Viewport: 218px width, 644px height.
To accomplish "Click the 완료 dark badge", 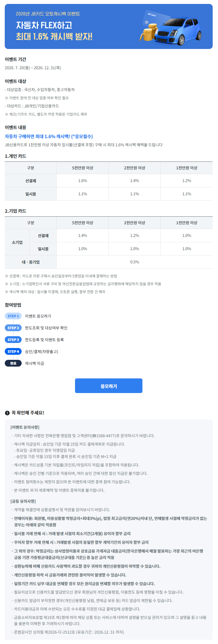I will pyautogui.click(x=13, y=363).
